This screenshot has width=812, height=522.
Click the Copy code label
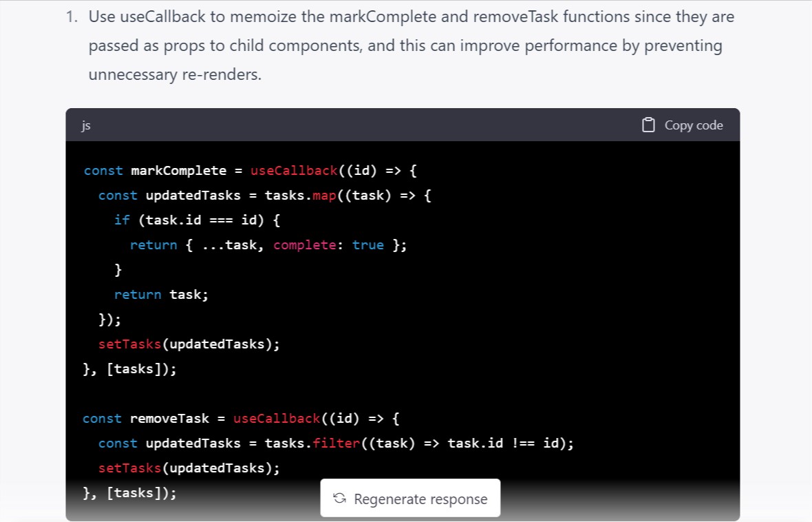(x=694, y=125)
